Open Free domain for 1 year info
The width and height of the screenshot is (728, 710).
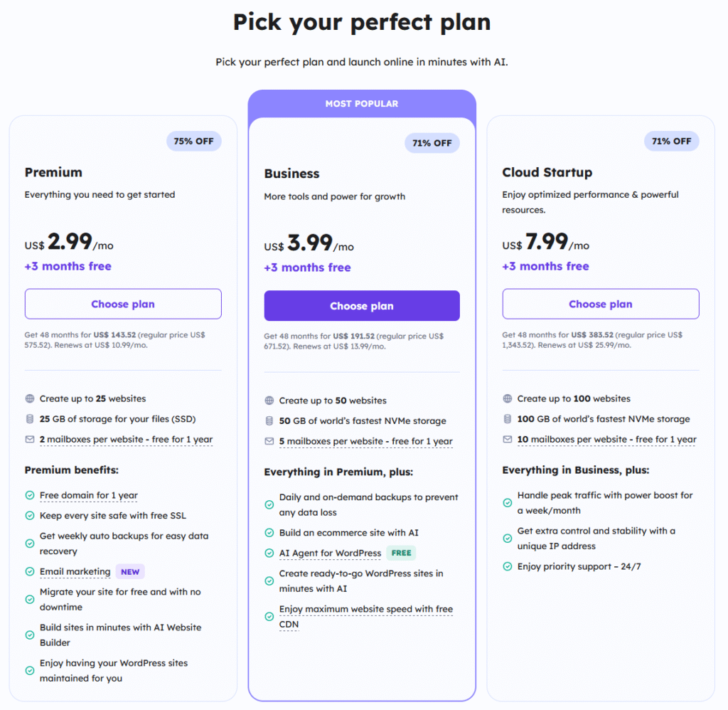coord(89,496)
